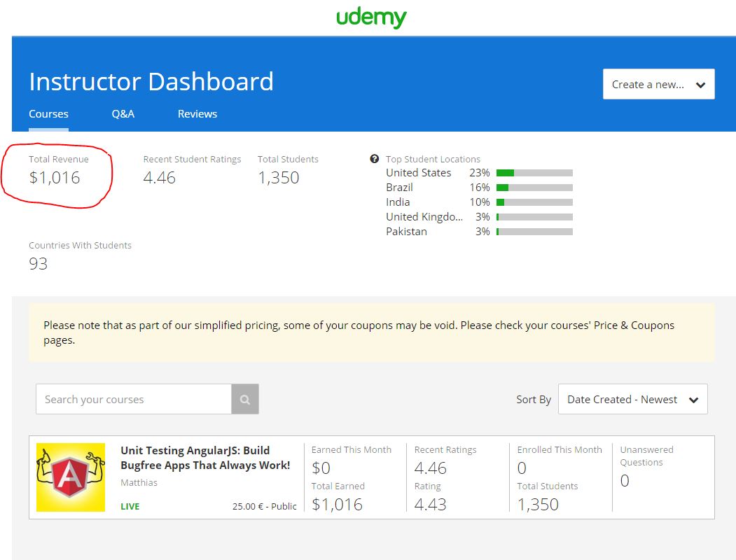Click the 'Earned This Month' $0 value
Screen dimensions: 736x560
pyautogui.click(x=321, y=468)
